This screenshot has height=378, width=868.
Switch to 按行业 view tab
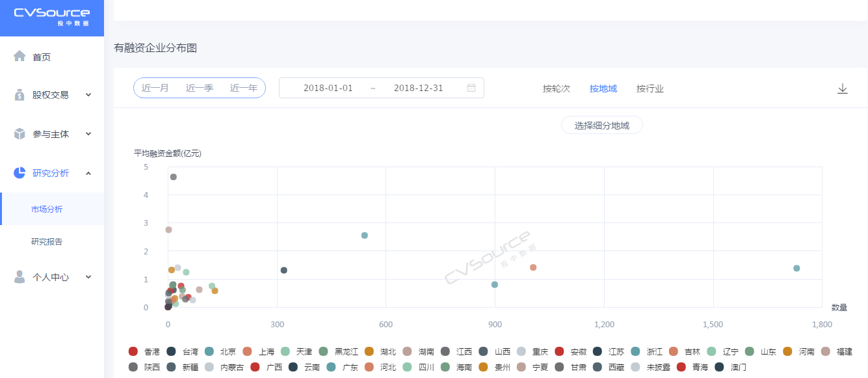tap(650, 88)
